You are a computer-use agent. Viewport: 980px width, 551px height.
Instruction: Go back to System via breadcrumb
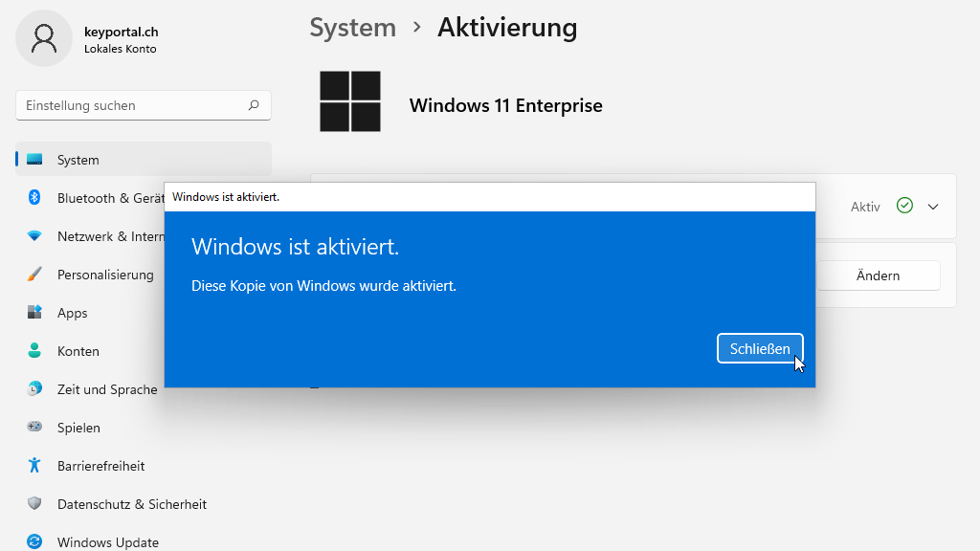tap(352, 28)
